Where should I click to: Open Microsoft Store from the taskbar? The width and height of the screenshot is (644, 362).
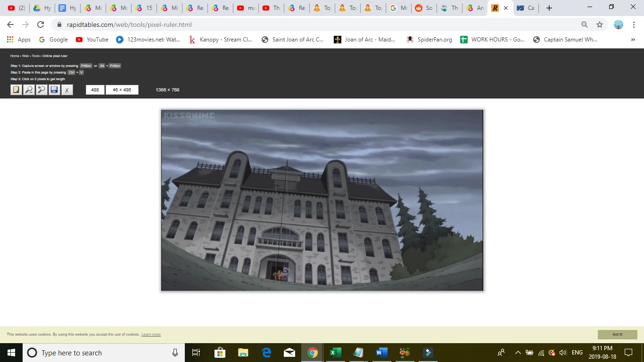[x=220, y=353]
